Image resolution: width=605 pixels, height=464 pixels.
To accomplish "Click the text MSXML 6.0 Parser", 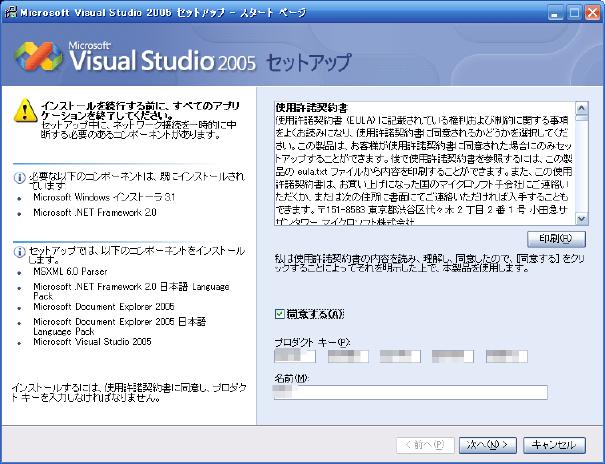I will click(x=70, y=272).
